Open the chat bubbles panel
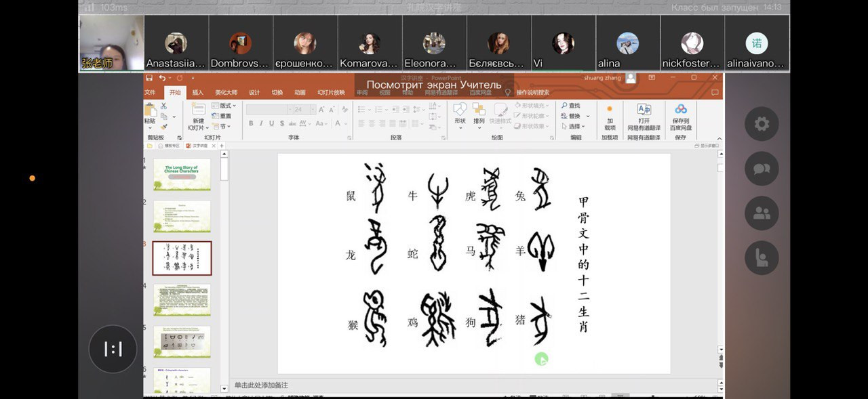Image resolution: width=868 pixels, height=399 pixels. (762, 169)
